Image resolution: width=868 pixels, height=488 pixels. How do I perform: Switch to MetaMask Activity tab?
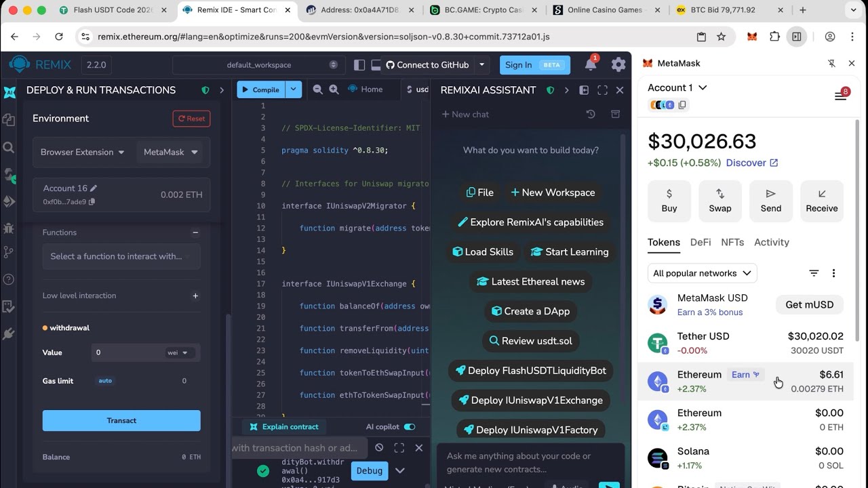click(772, 242)
